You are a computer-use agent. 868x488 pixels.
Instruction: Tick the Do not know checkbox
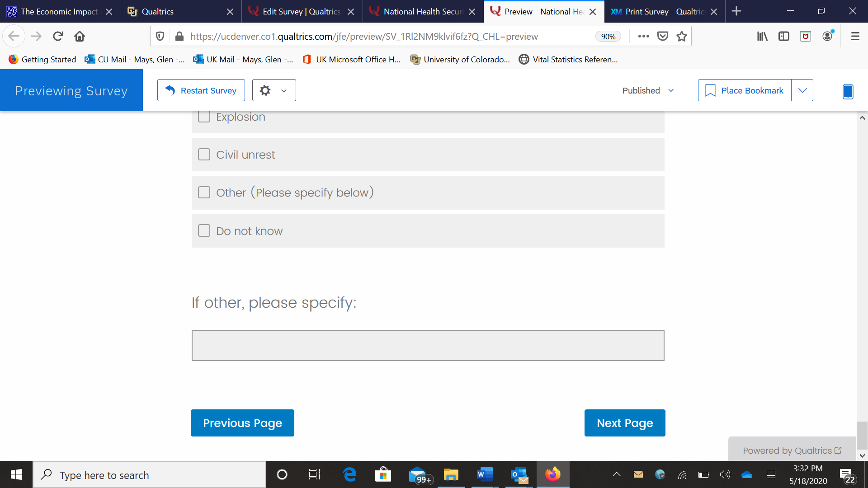(x=204, y=231)
